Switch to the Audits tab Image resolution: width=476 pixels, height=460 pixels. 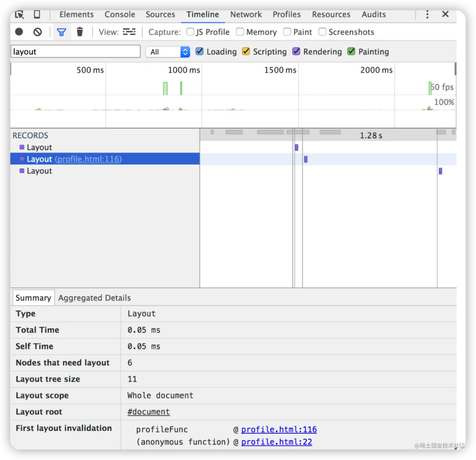[374, 14]
